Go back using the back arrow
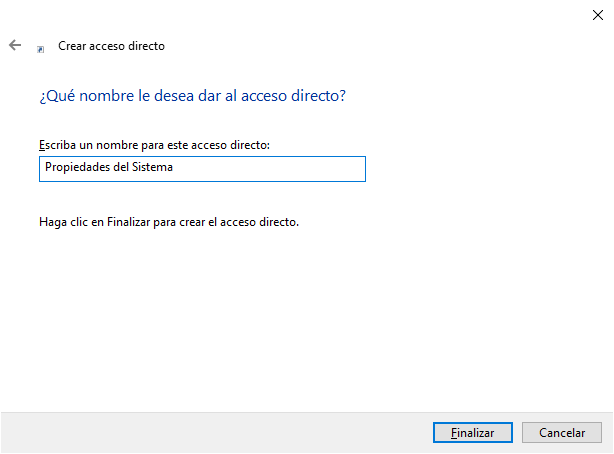 point(15,46)
